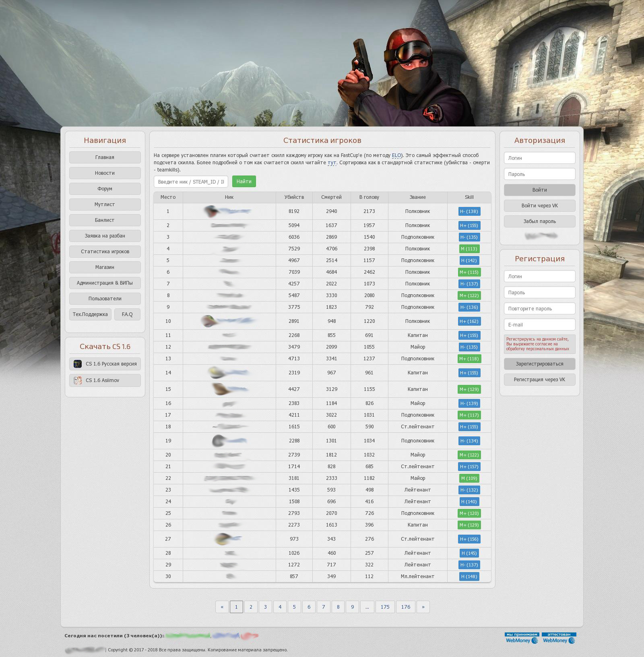
Task: Go to pagination page 2
Action: coord(251,607)
